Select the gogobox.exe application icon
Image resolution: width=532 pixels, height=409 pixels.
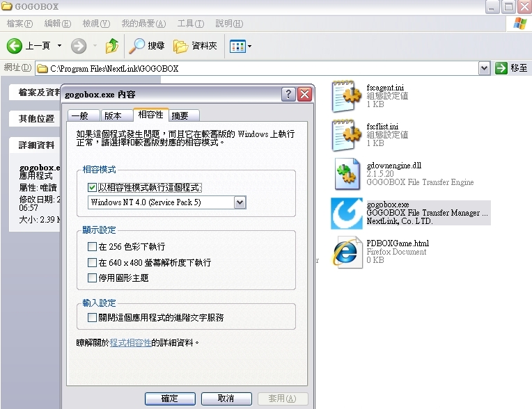[346, 214]
